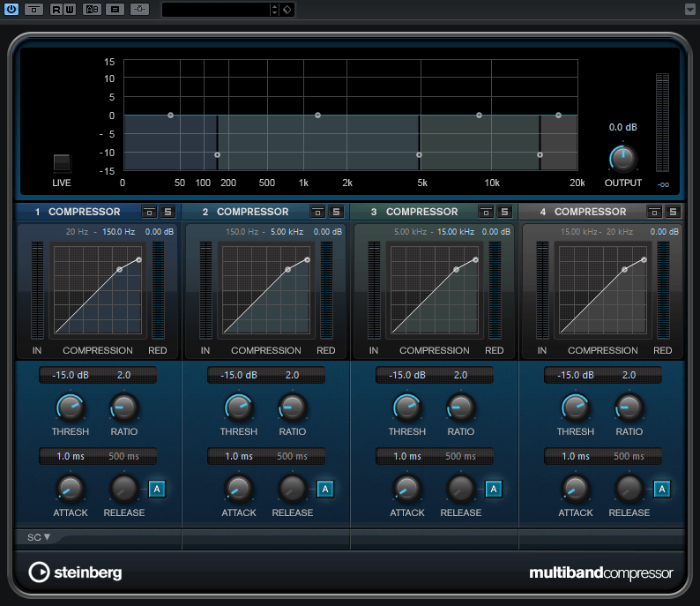
Task: Click band 2 gain handle on 0 dB line
Action: [317, 116]
